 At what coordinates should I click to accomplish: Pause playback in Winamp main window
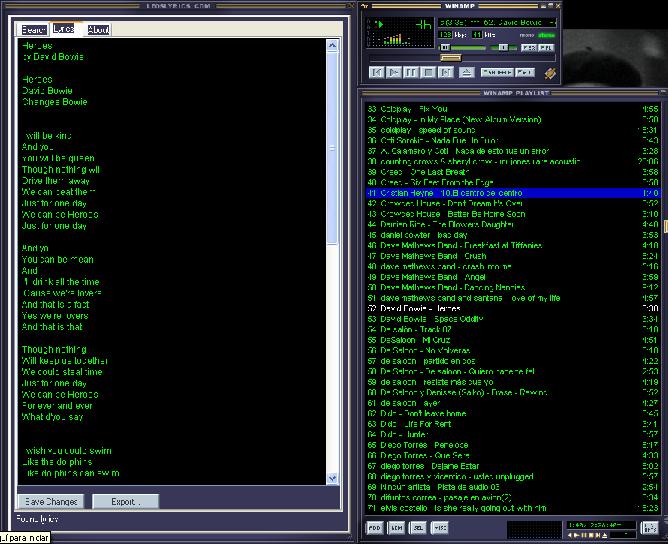click(x=411, y=72)
